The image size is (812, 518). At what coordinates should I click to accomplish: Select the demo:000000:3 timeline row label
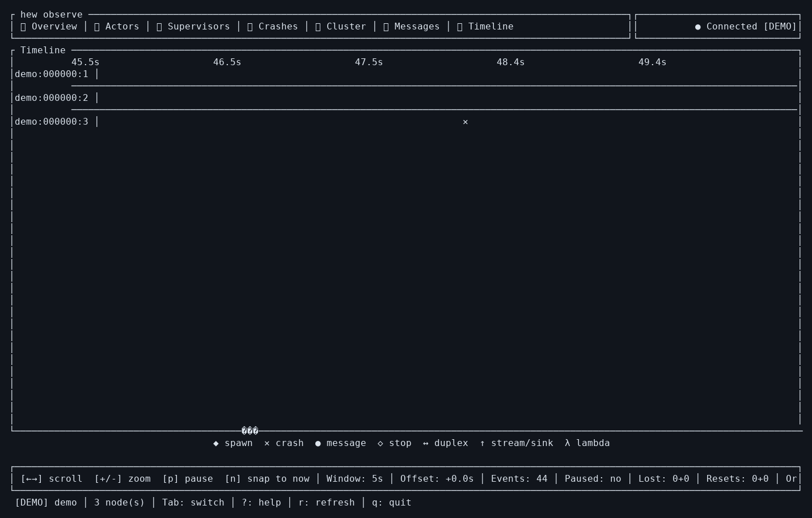(x=52, y=122)
